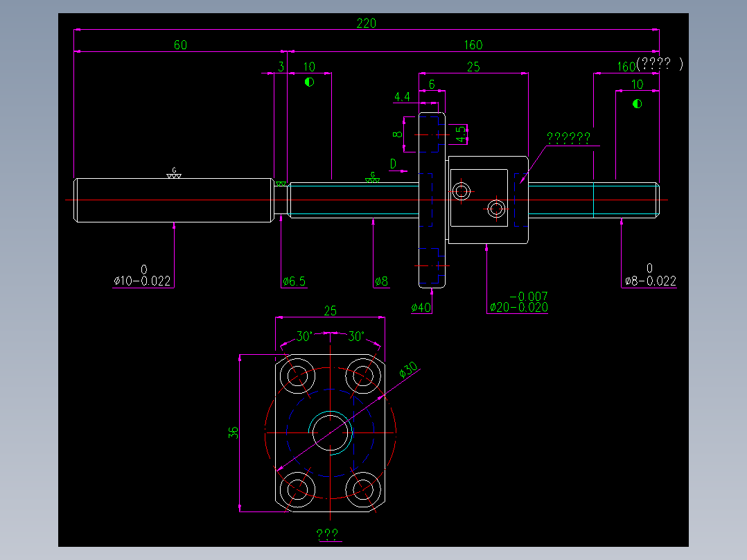Image resolution: width=747 pixels, height=560 pixels.
Task: Select the ø30 bolt circle dimension
Action: coord(409,369)
